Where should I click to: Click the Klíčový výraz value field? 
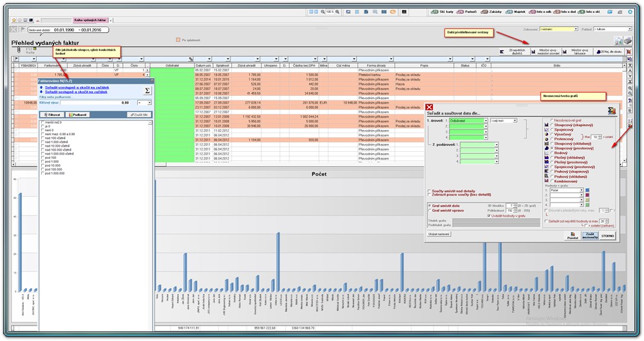click(x=96, y=102)
